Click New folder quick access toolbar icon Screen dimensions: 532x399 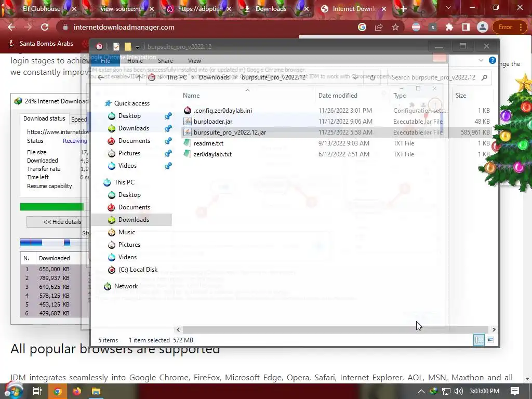coord(128,46)
